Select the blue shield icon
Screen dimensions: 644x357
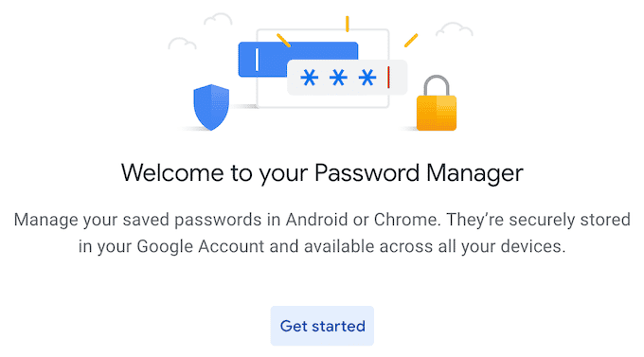point(211,107)
